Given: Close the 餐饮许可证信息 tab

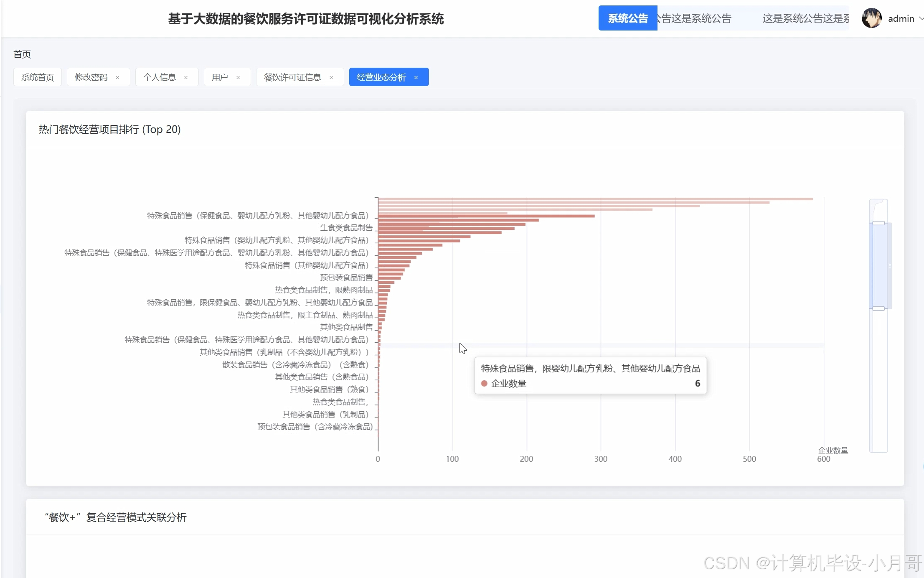Looking at the screenshot, I should coord(331,77).
